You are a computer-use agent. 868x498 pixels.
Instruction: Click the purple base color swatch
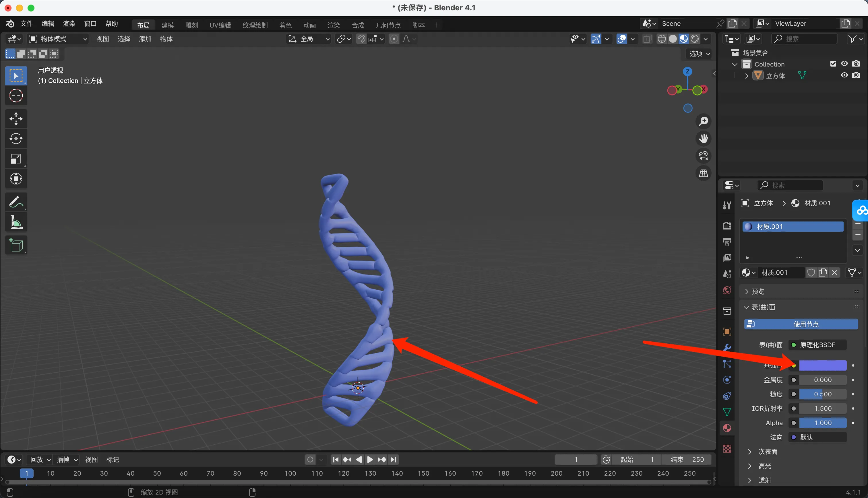[822, 365]
